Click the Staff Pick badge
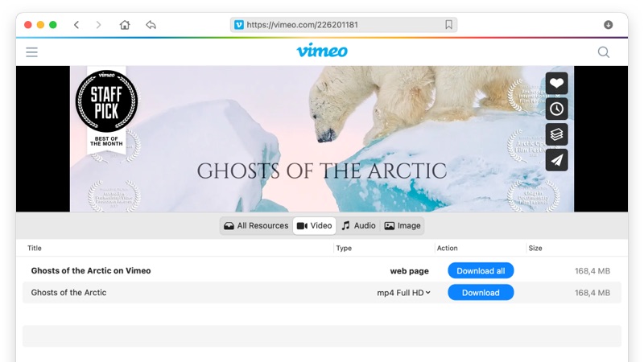The width and height of the screenshot is (644, 362). pos(107,109)
